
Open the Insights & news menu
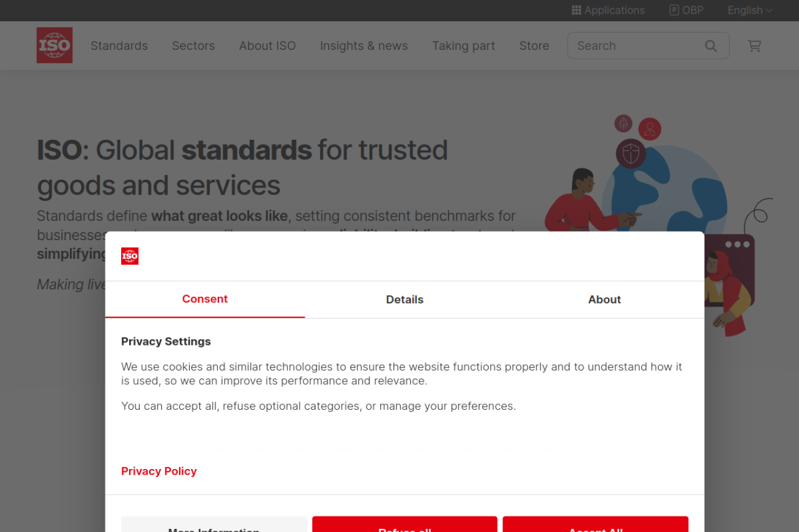point(364,46)
